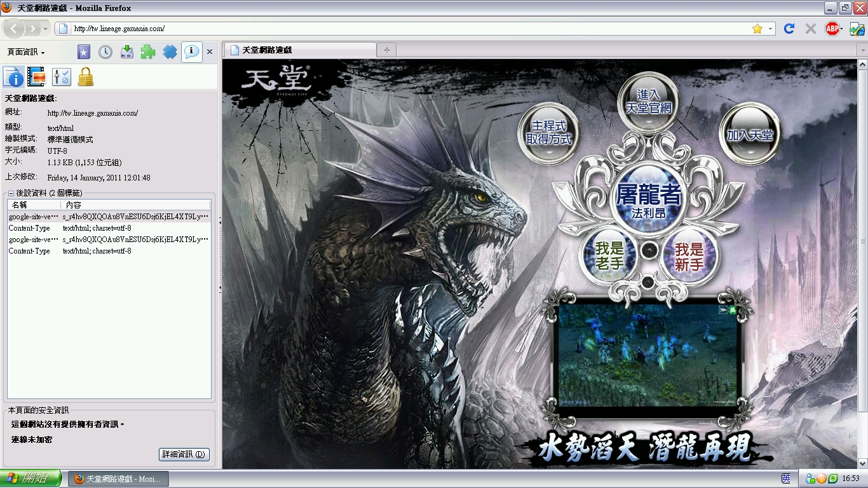This screenshot has width=868, height=488.
Task: Click the 進入天堂官網 round button
Action: [x=648, y=102]
